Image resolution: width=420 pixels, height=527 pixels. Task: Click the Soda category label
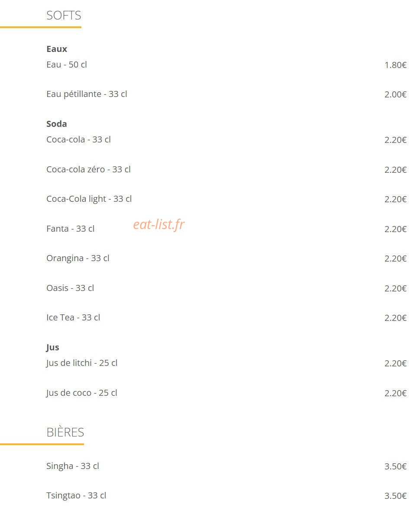point(57,124)
